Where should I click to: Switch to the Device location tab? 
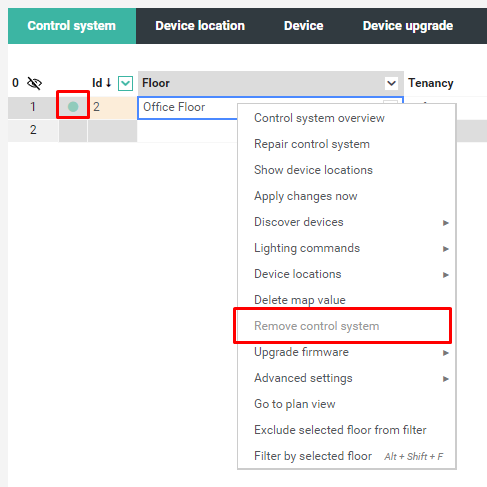(200, 26)
